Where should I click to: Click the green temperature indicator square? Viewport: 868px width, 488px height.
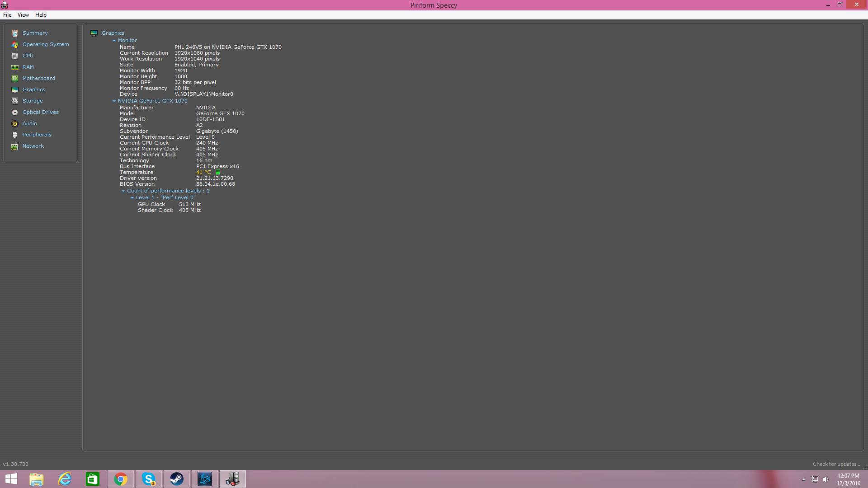218,172
